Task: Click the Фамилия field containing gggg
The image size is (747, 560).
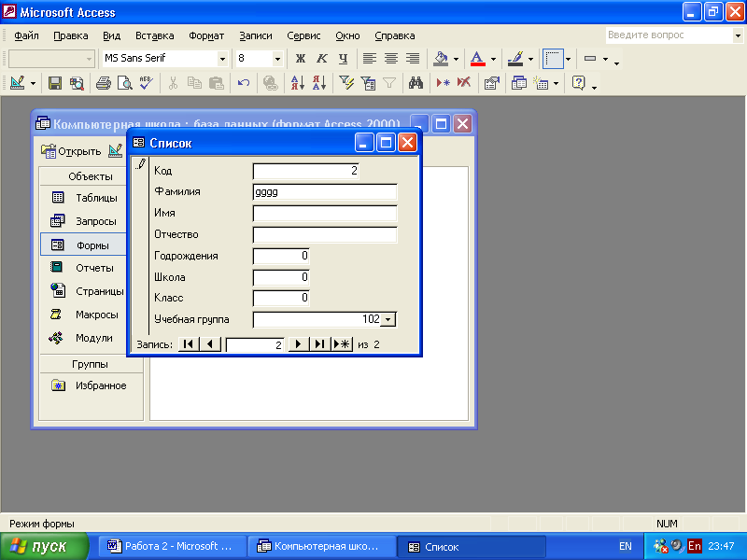Action: [325, 192]
